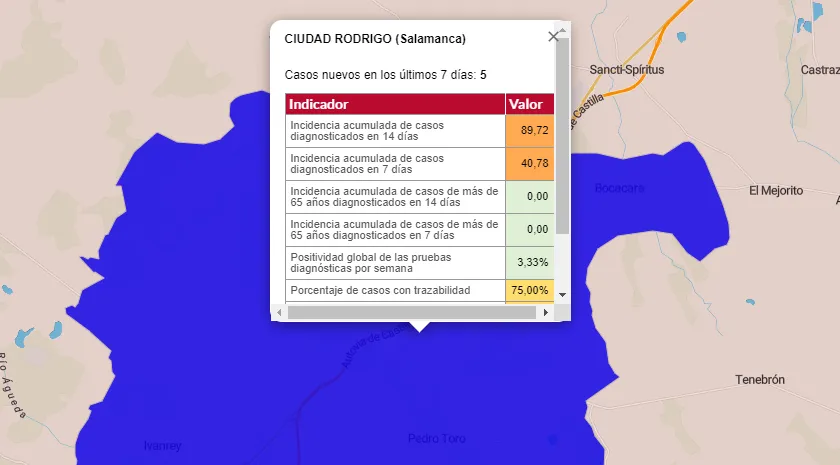Viewport: 840px width, 465px height.
Task: Click the popup title CIUDAD RODRIGO (Salamanca)
Action: click(374, 39)
